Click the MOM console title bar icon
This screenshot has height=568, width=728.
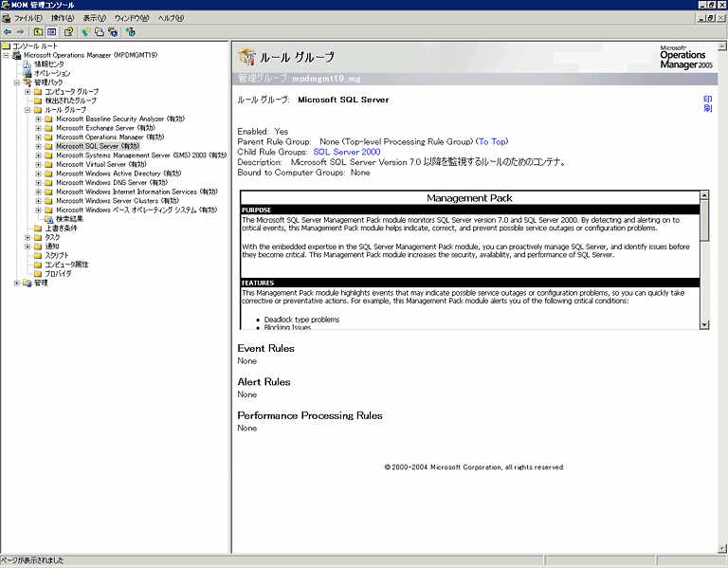point(6,5)
